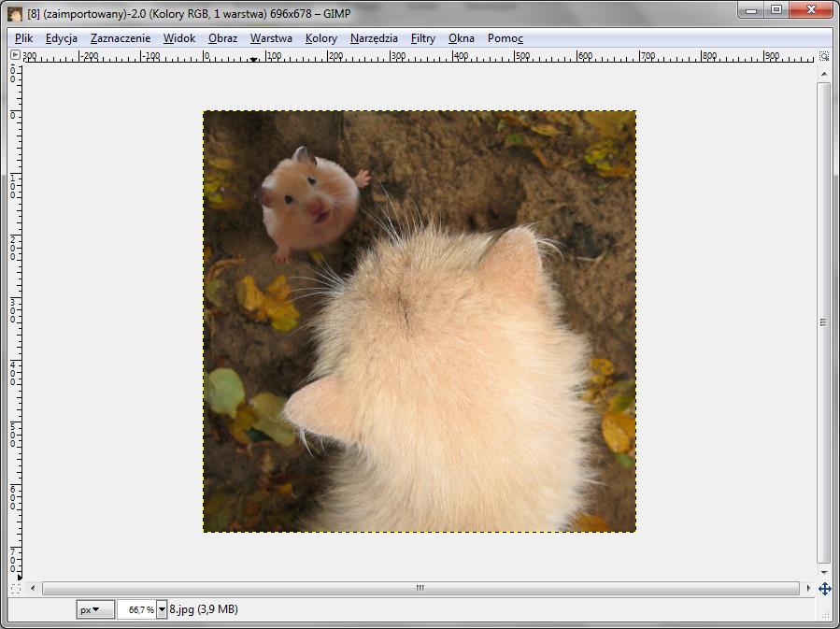The image size is (840, 629).
Task: Open the Filtry menu
Action: [x=422, y=38]
